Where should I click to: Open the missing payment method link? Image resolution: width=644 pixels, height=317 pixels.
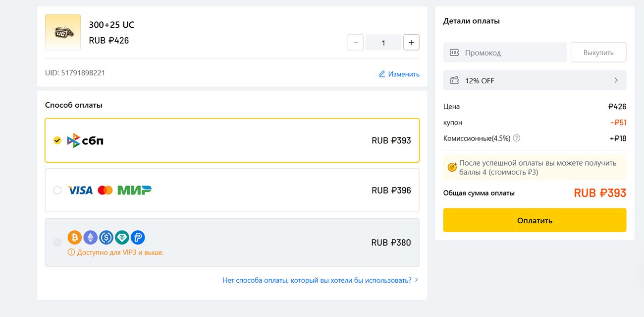tap(320, 280)
